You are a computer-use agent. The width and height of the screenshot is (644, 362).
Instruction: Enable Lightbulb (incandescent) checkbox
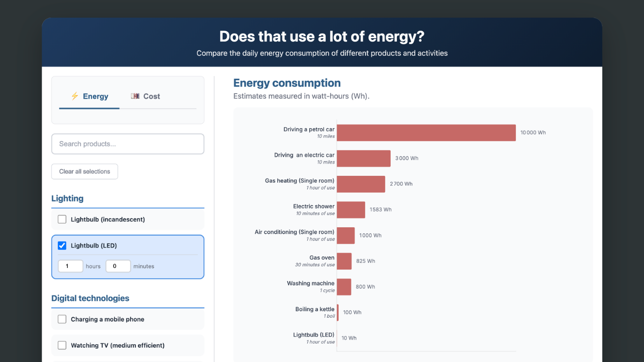(62, 219)
